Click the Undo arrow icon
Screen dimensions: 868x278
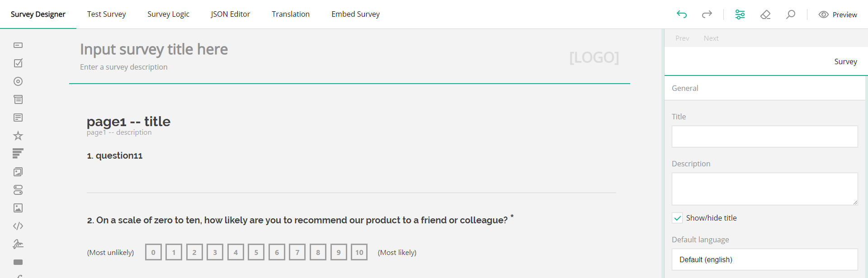tap(682, 14)
